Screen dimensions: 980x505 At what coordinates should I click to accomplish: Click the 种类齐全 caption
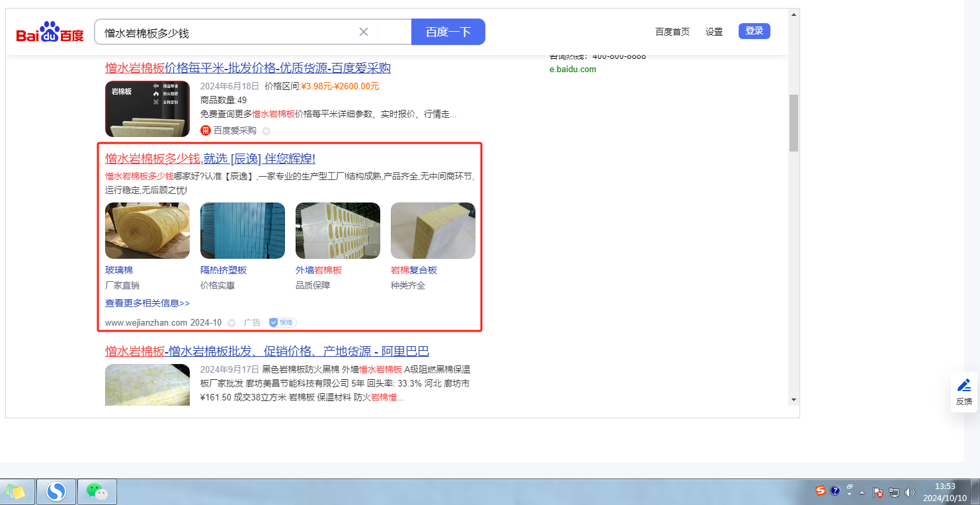(408, 285)
